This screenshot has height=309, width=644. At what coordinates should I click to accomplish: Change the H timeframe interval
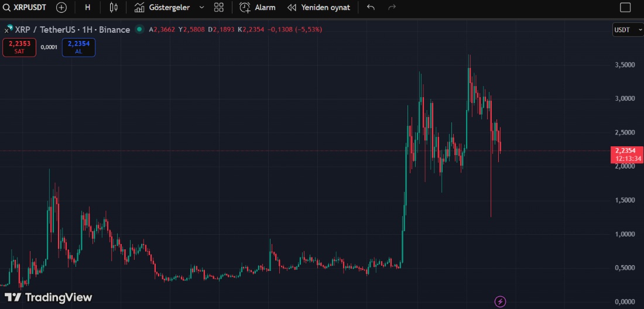tap(87, 8)
